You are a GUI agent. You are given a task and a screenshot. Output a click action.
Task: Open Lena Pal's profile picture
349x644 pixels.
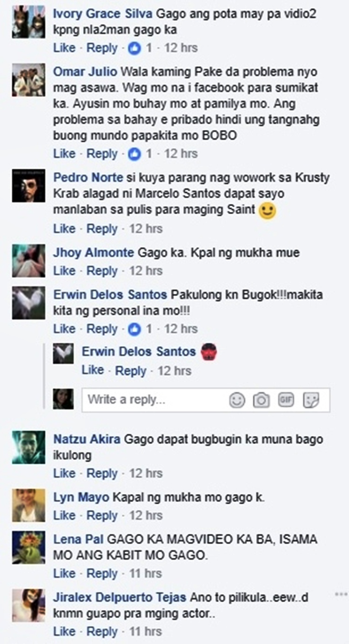[x=28, y=547]
